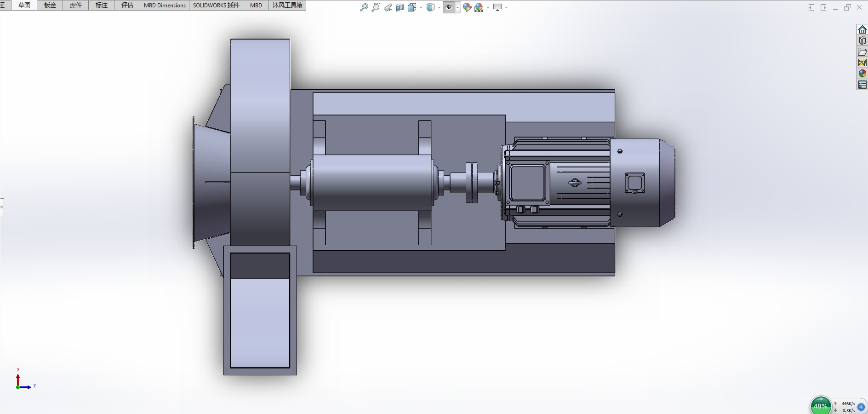Image resolution: width=868 pixels, height=414 pixels.
Task: Expand View Orientation dropdown arrow
Action: coord(421,7)
